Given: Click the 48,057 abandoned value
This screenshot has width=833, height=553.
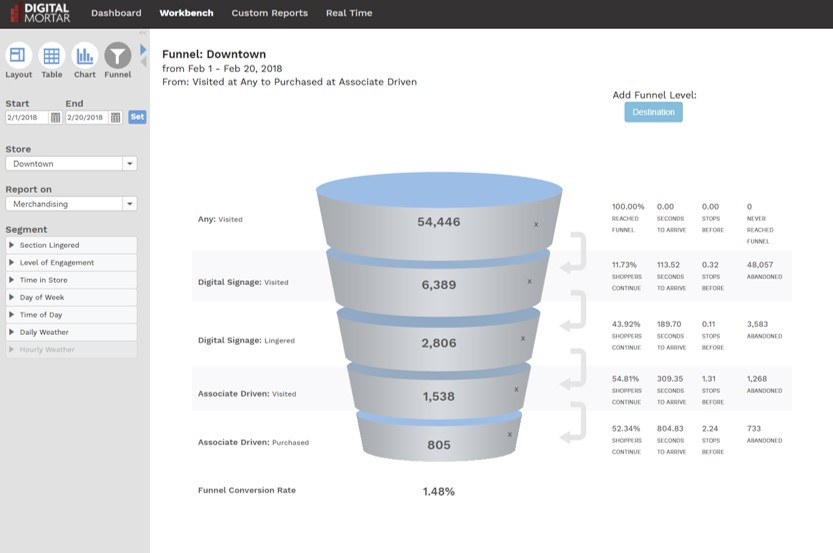Looking at the screenshot, I should [x=760, y=265].
